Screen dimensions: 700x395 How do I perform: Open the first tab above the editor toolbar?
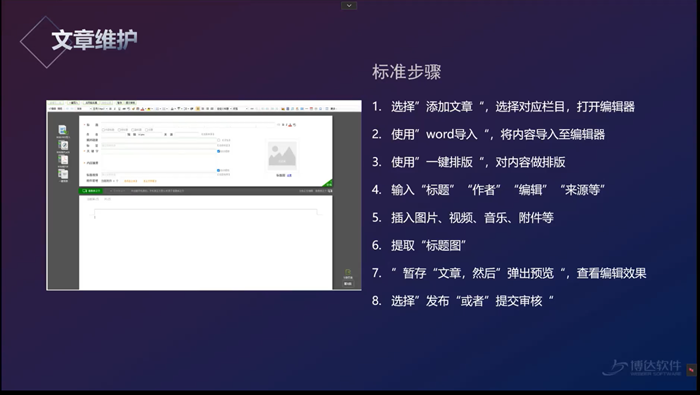click(56, 103)
